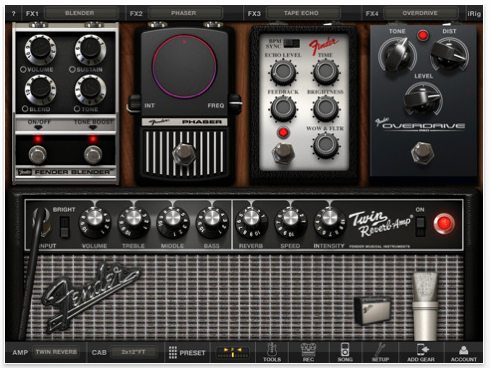The height and width of the screenshot is (368, 490).
Task: Toggle the Twin Reverb ON switch
Action: (x=420, y=226)
